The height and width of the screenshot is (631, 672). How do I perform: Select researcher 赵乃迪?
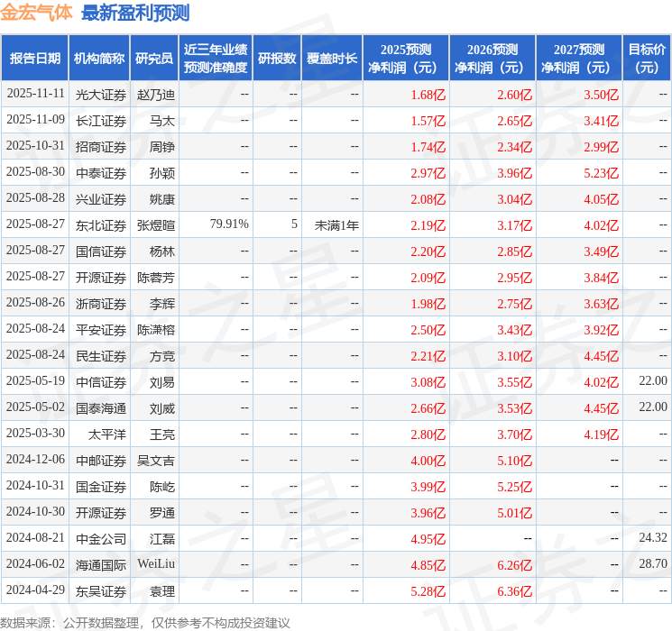pyautogui.click(x=156, y=95)
